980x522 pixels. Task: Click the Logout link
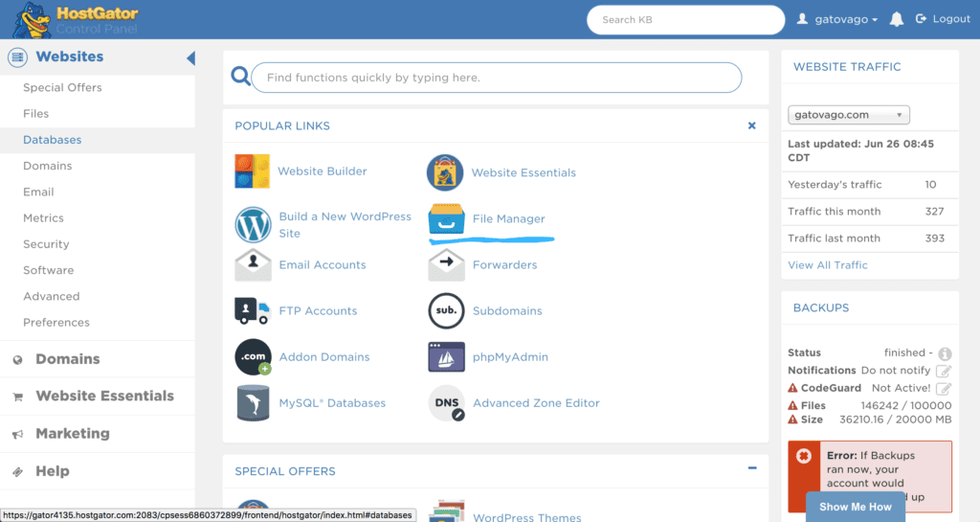(x=943, y=19)
